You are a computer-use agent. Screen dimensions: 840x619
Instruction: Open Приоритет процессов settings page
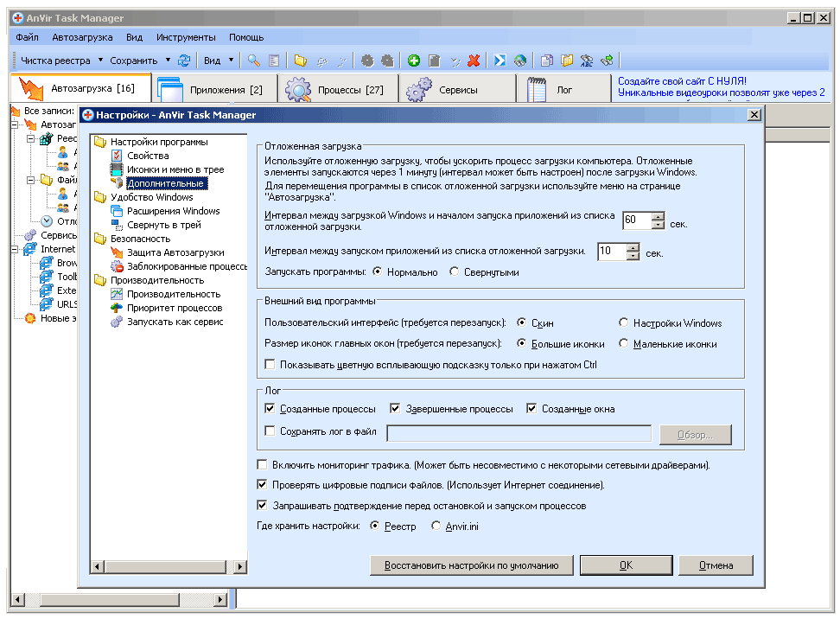coord(174,308)
